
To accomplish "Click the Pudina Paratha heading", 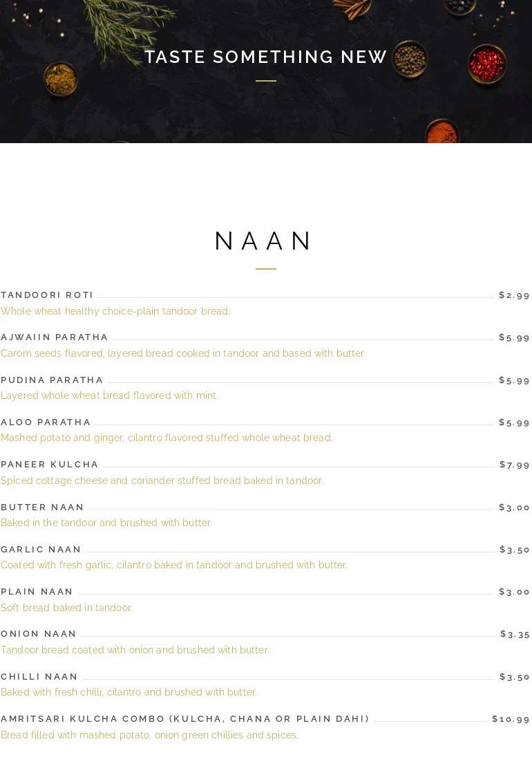I will (x=52, y=380).
